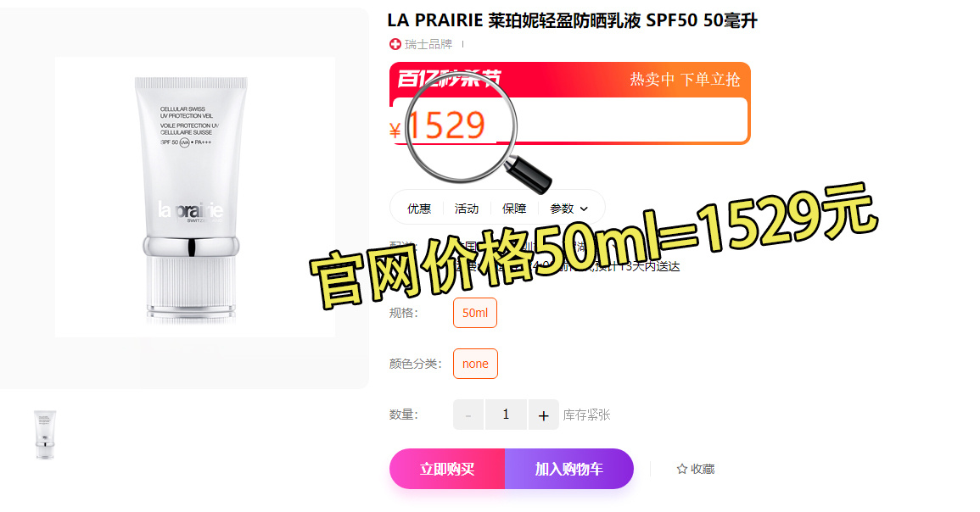Select the none color option
This screenshot has height=512, width=980.
pyautogui.click(x=475, y=364)
